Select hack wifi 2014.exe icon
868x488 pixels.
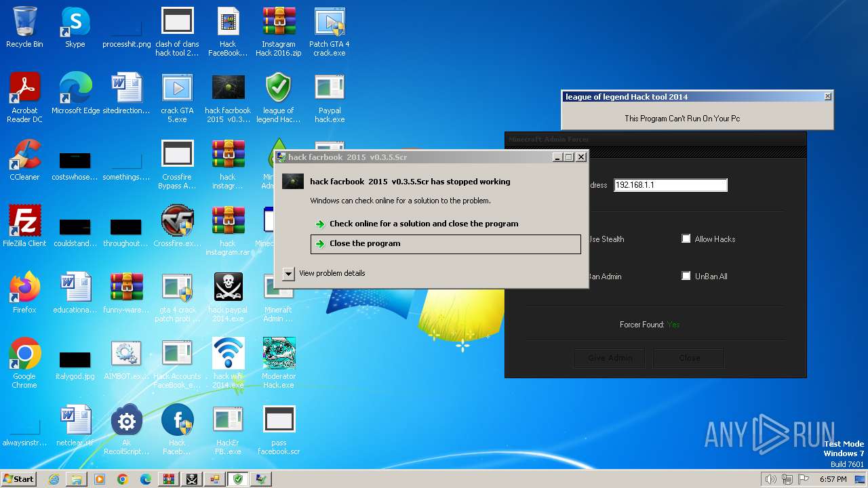pos(228,364)
